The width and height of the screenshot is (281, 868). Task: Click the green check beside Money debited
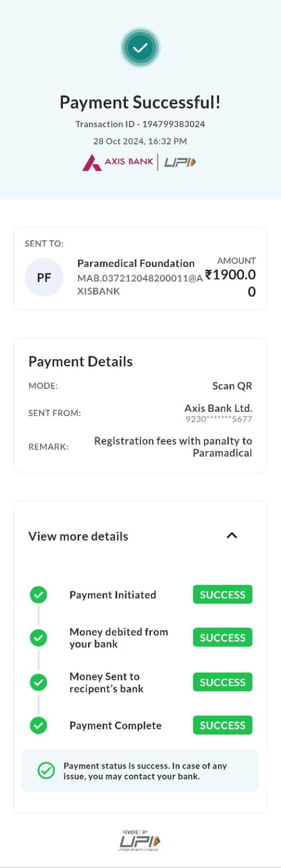(38, 637)
